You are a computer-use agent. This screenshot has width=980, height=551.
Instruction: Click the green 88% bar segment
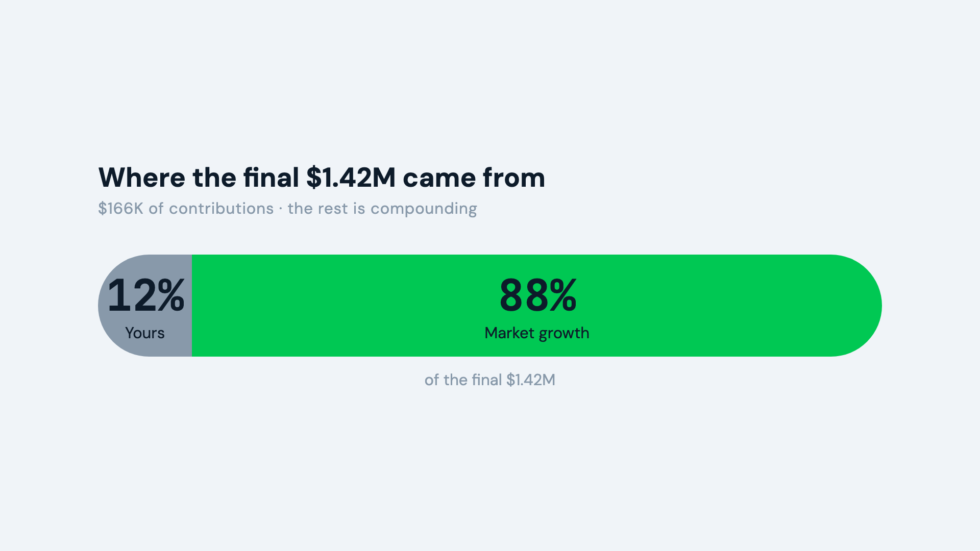pos(537,306)
